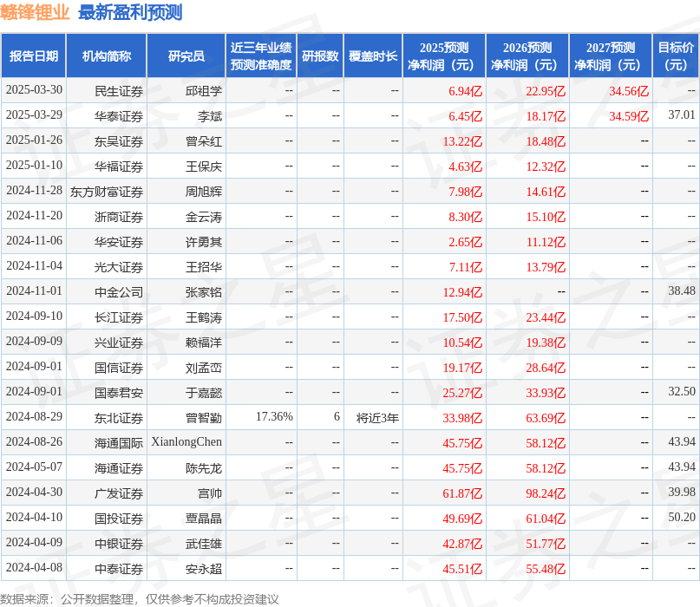Click institution 国泰君安

[x=119, y=393]
